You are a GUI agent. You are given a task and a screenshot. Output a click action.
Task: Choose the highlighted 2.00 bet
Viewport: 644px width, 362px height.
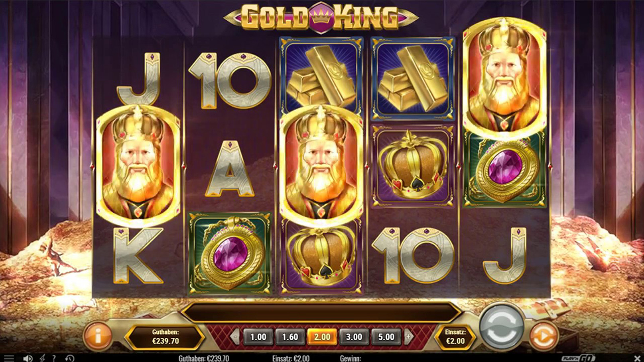click(322, 337)
